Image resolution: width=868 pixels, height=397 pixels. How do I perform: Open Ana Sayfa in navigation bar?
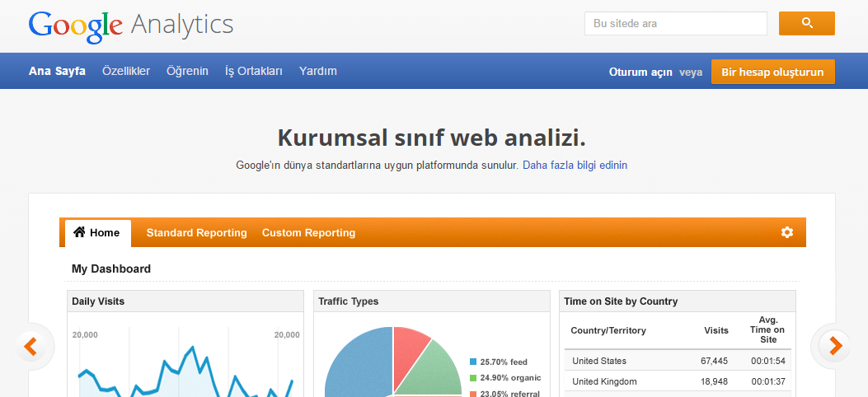pyautogui.click(x=57, y=71)
